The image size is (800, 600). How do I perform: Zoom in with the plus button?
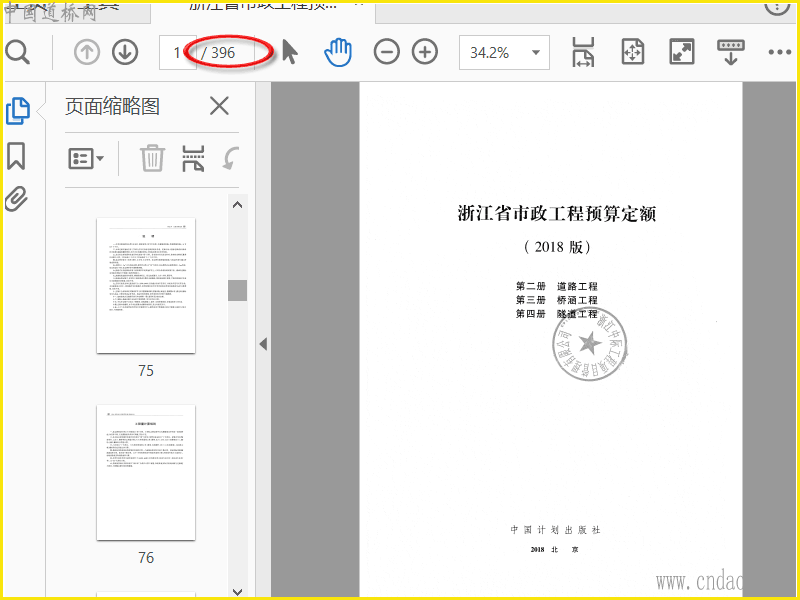tap(425, 52)
